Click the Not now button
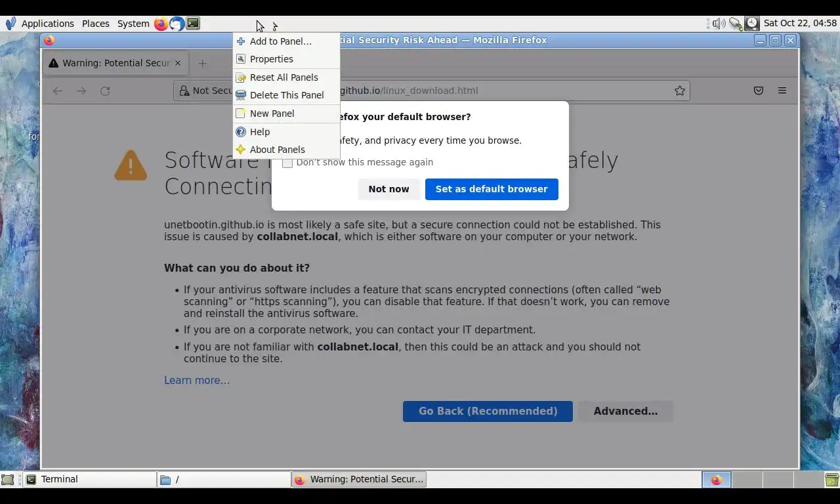840x504 pixels. tap(388, 189)
